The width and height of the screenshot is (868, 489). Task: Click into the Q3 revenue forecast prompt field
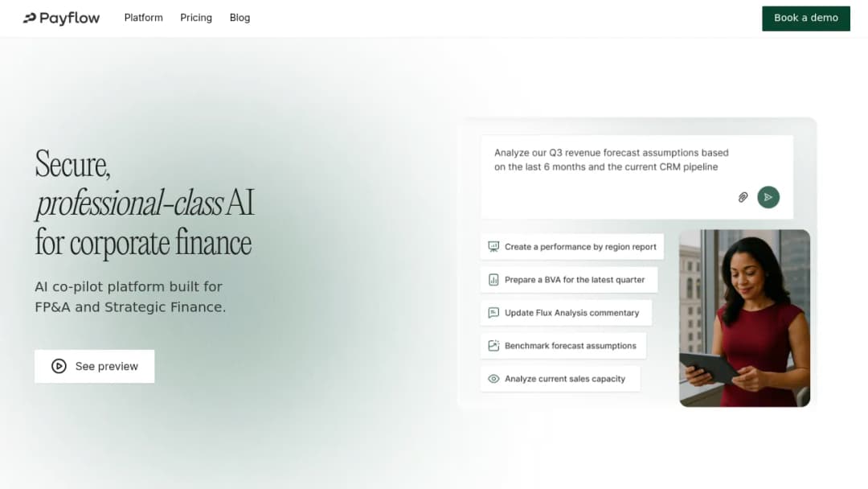(x=637, y=177)
